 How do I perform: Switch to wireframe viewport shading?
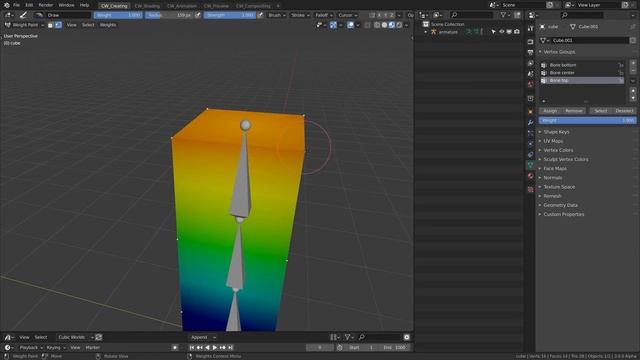[x=377, y=25]
